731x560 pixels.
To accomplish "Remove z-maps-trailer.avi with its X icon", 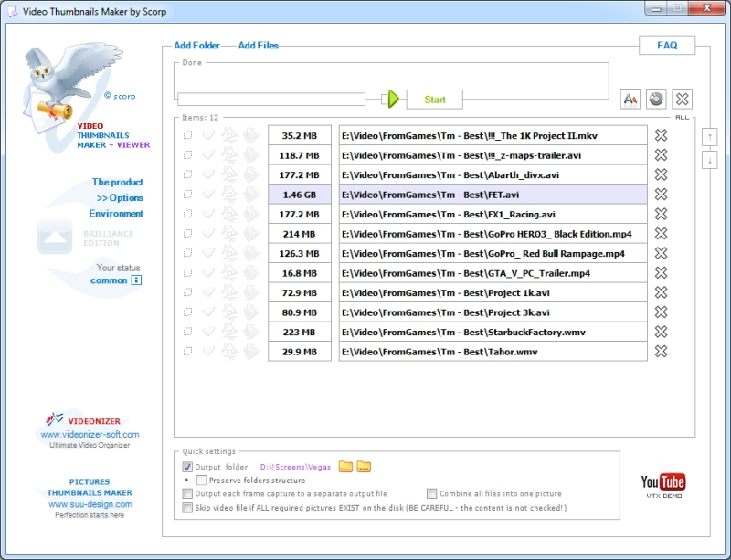I will click(x=661, y=154).
